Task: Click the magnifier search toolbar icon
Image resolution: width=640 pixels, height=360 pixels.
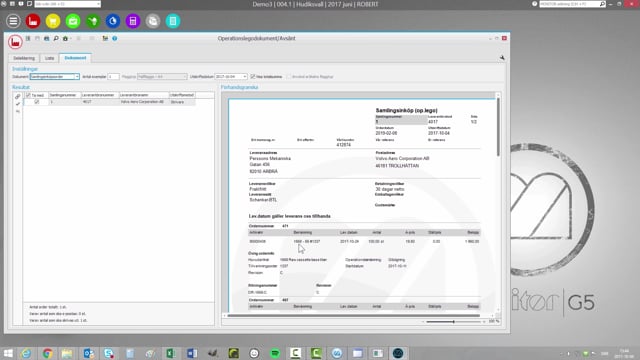Action: tap(56, 38)
